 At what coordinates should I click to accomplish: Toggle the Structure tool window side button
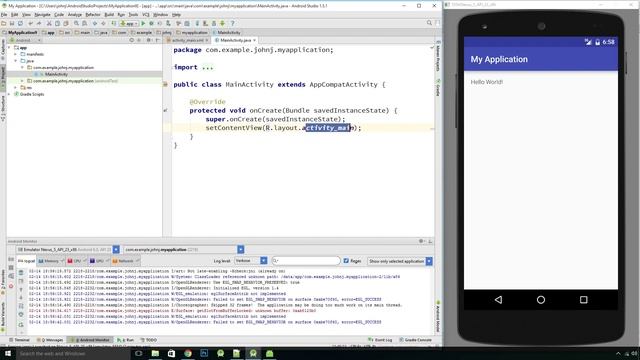tap(3, 109)
